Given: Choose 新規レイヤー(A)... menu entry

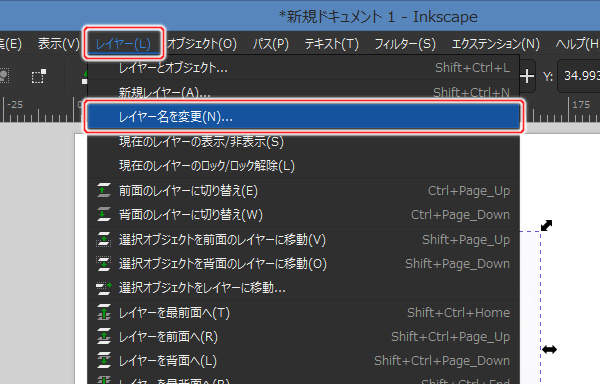Looking at the screenshot, I should [x=303, y=92].
